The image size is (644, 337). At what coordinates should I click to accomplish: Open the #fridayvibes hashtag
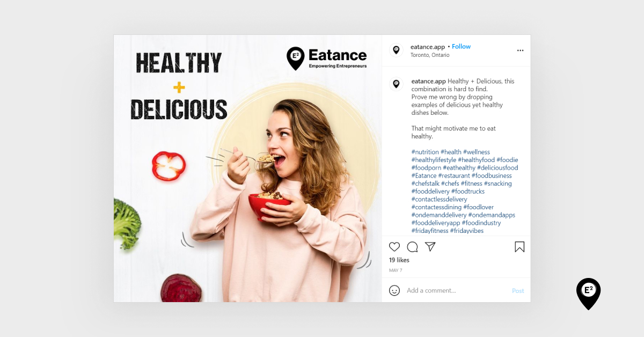click(467, 231)
